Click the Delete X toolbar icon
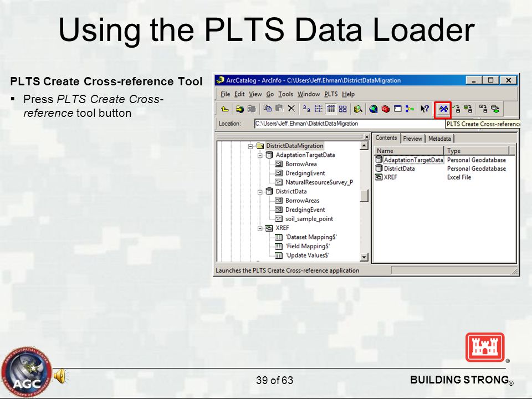 coord(291,109)
